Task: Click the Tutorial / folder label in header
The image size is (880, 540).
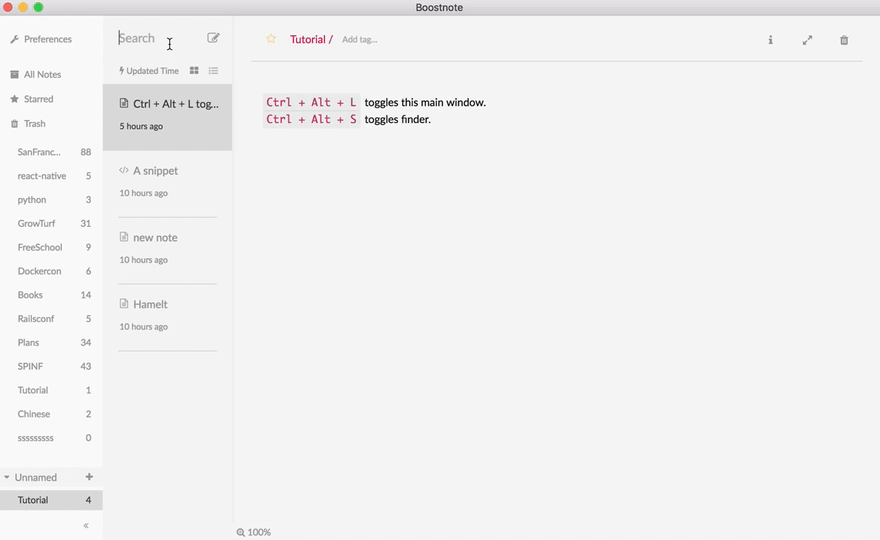Action: pyautogui.click(x=311, y=39)
